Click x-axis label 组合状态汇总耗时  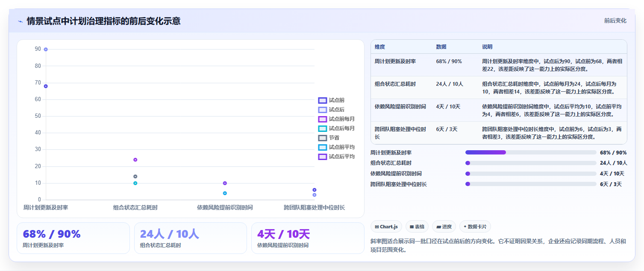[135, 208]
